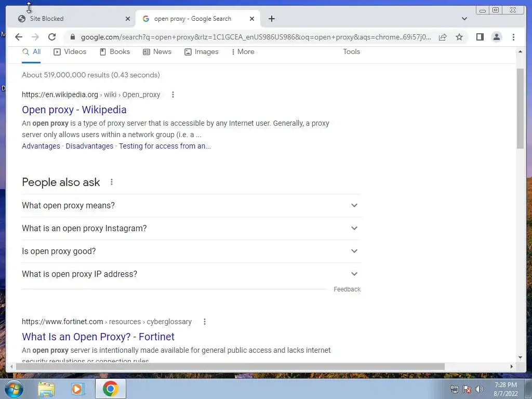Select the open proxy - Google Search tab
532x399 pixels.
[197, 19]
